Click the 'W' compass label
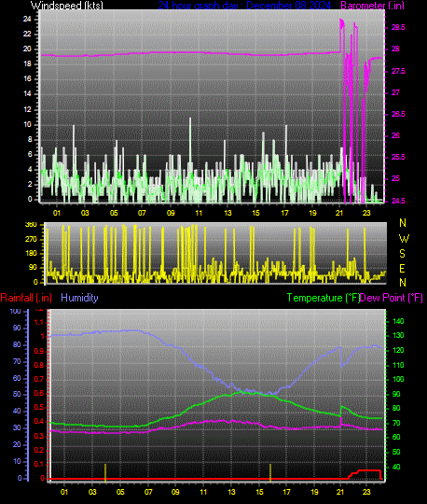 point(404,239)
